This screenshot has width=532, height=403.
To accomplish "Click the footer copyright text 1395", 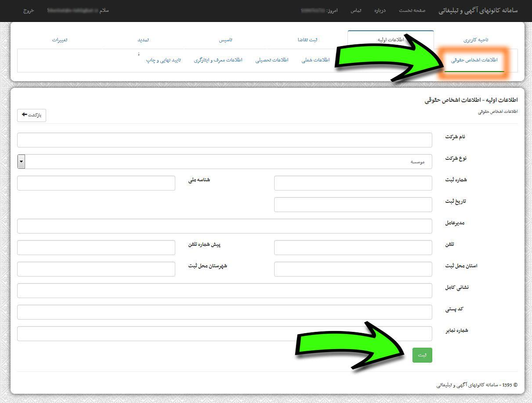I will 477,385.
